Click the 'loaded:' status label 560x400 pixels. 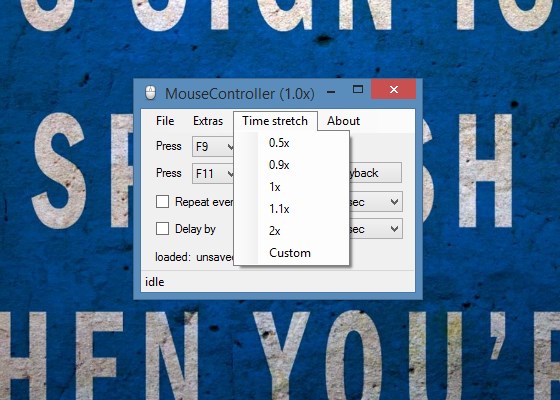173,257
